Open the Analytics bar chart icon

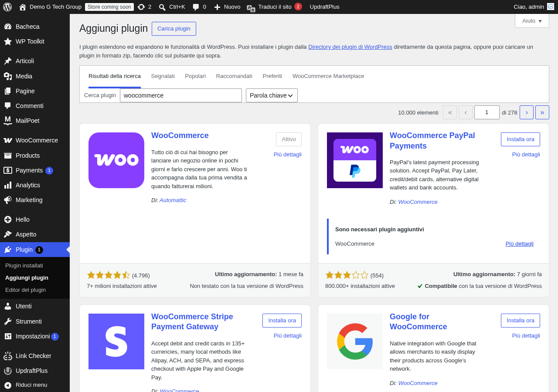pos(8,185)
